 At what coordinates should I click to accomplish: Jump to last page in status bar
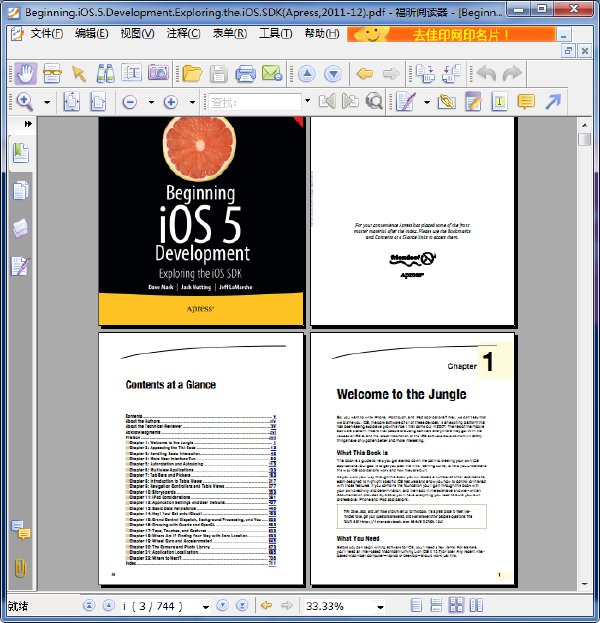point(242,606)
